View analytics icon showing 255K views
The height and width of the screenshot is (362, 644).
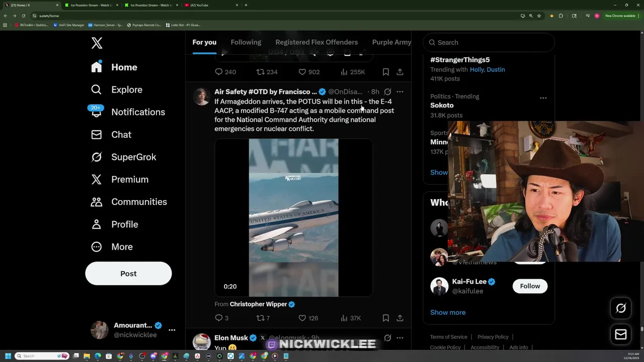tap(344, 72)
